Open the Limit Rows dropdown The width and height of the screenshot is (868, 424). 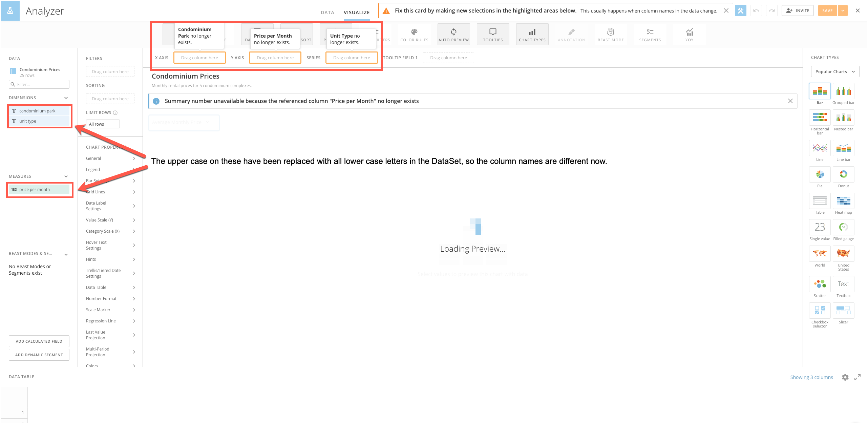tap(103, 124)
